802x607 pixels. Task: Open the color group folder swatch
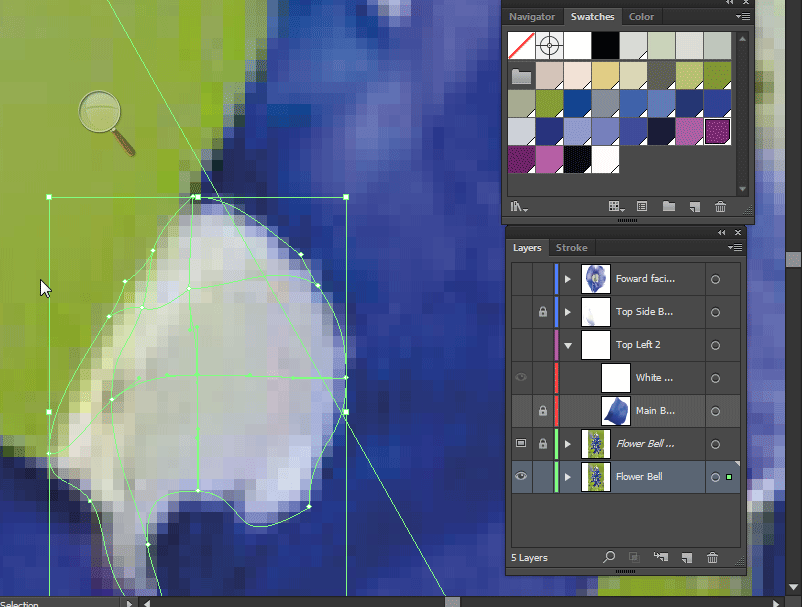pos(521,76)
